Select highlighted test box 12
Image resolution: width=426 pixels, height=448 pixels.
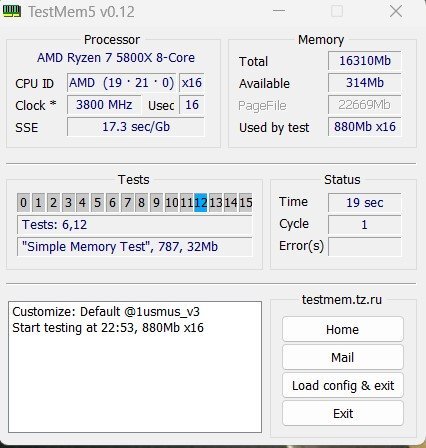tap(201, 202)
